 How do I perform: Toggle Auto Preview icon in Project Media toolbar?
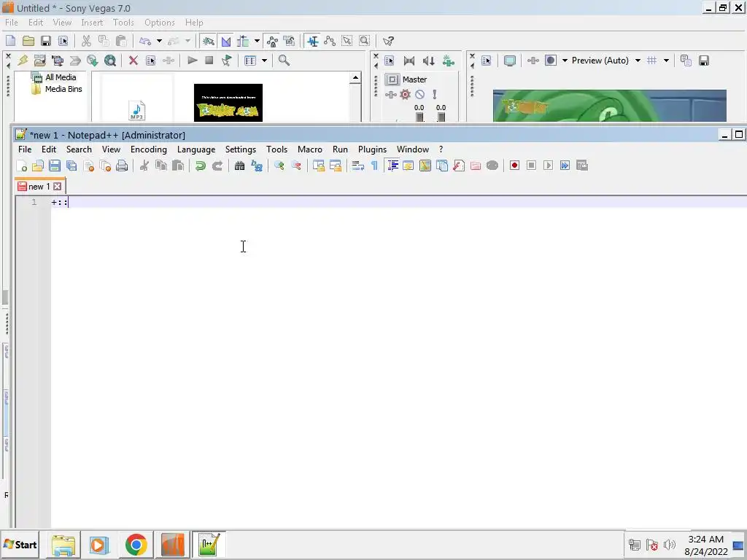[x=227, y=61]
